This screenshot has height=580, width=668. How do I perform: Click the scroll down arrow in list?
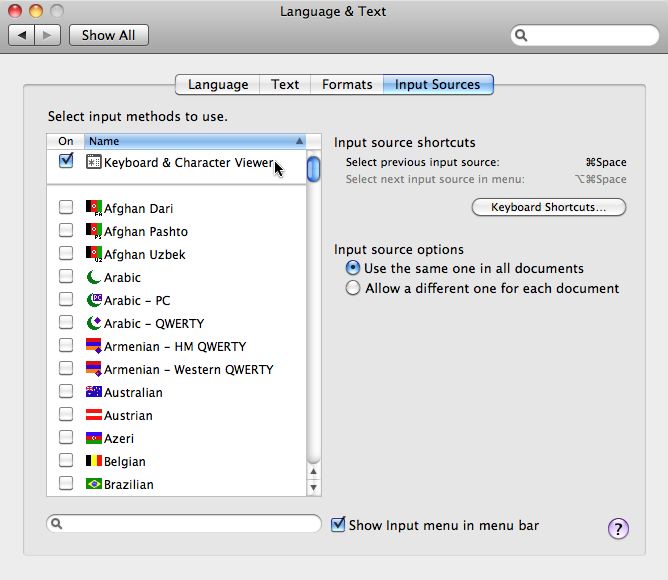pyautogui.click(x=314, y=487)
